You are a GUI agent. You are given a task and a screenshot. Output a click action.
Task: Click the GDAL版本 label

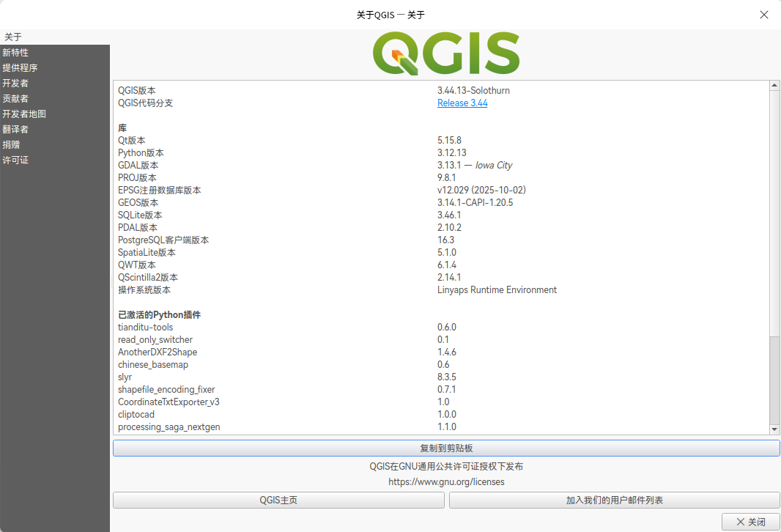click(x=138, y=166)
